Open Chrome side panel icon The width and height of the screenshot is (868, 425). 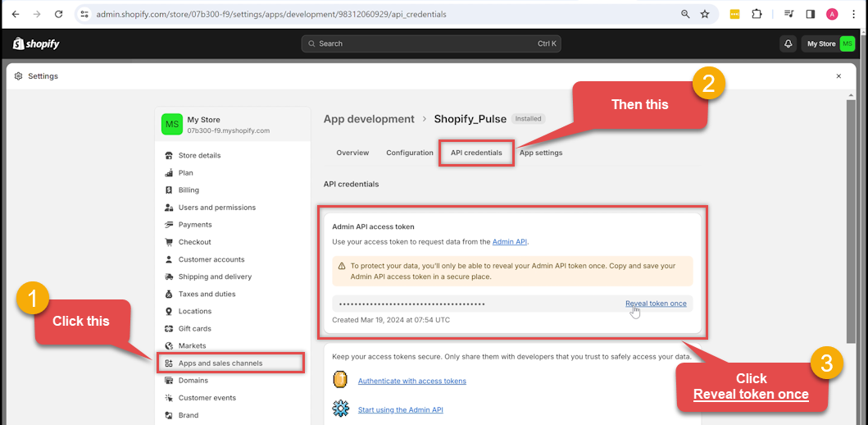(810, 14)
